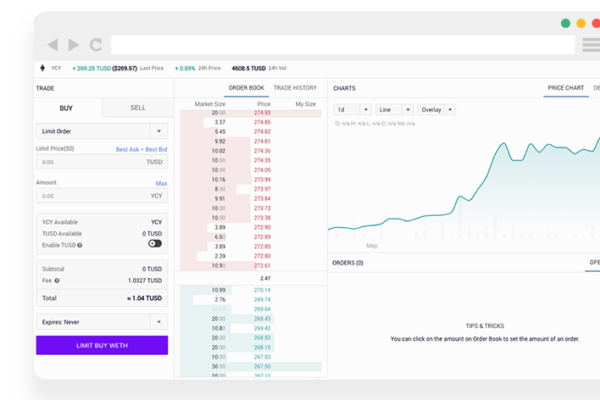Screen dimensions: 600x400
Task: Click the Market Size column header
Action: tap(210, 104)
